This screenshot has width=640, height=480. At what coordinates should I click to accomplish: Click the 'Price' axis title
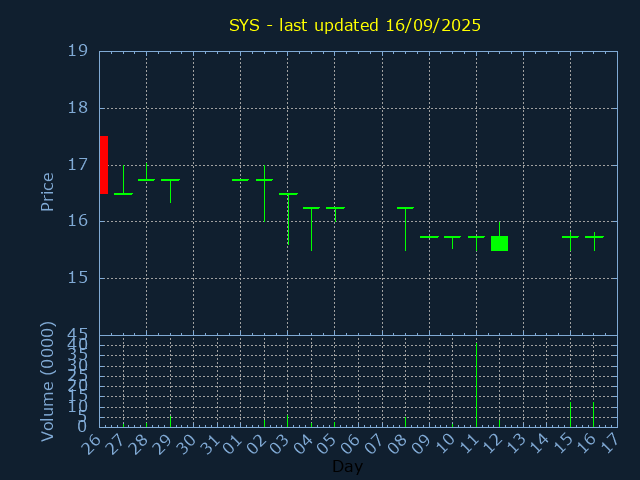click(x=47, y=192)
